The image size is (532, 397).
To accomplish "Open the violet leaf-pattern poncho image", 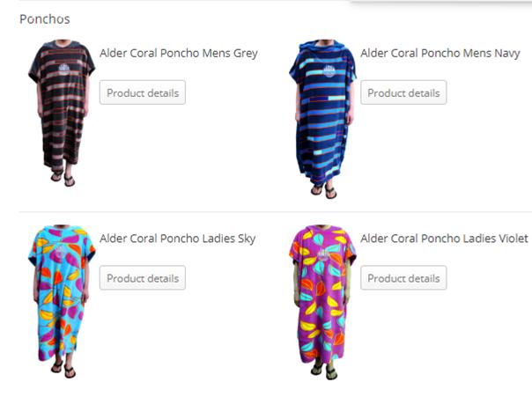I will [x=322, y=302].
